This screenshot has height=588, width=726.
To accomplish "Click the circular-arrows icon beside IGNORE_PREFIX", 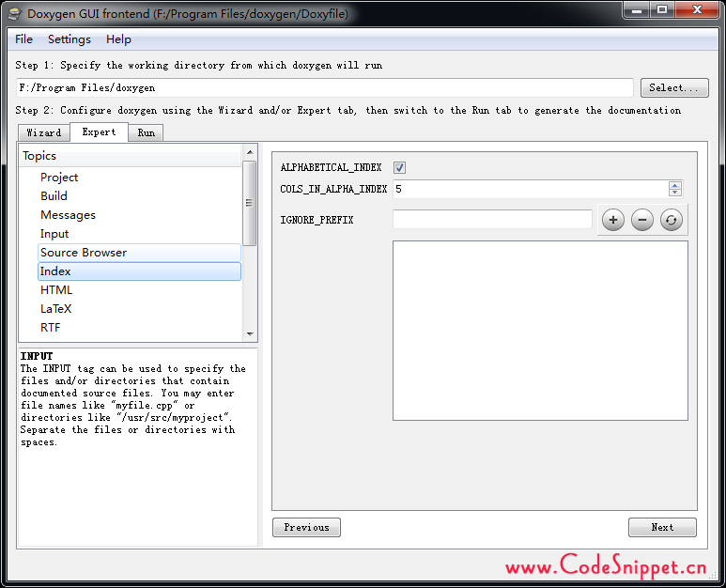I will [672, 220].
